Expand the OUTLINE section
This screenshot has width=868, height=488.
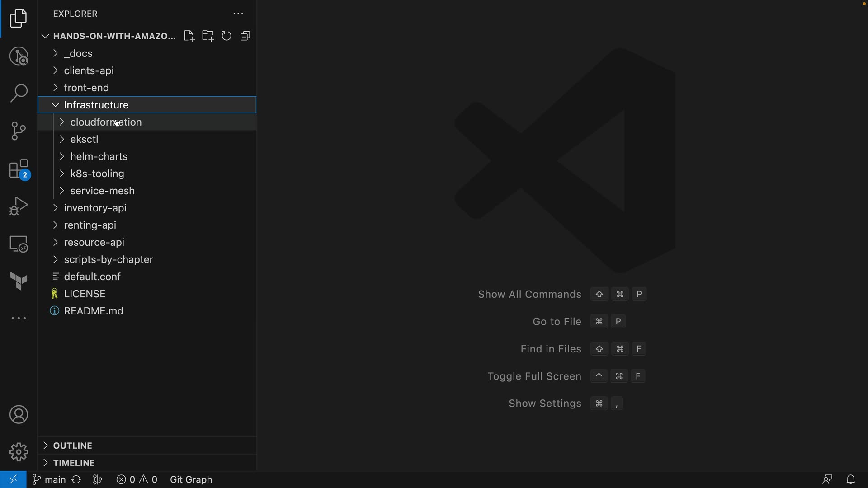point(72,446)
